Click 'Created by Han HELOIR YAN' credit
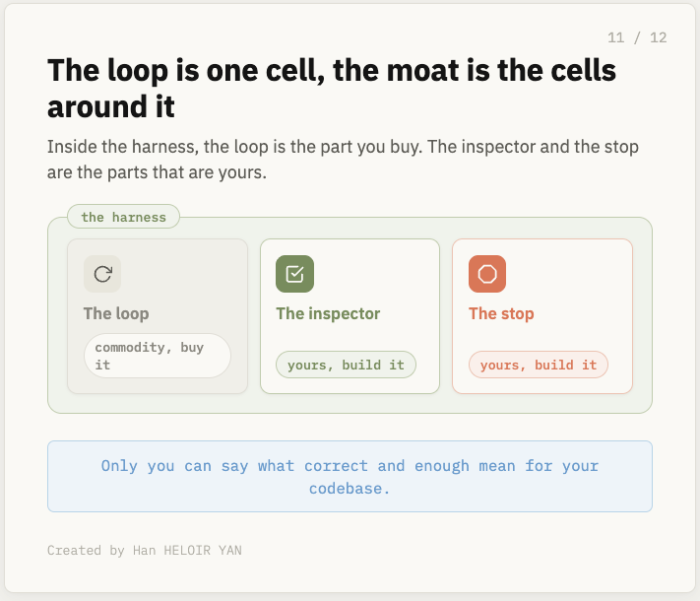The image size is (700, 601). [x=145, y=550]
